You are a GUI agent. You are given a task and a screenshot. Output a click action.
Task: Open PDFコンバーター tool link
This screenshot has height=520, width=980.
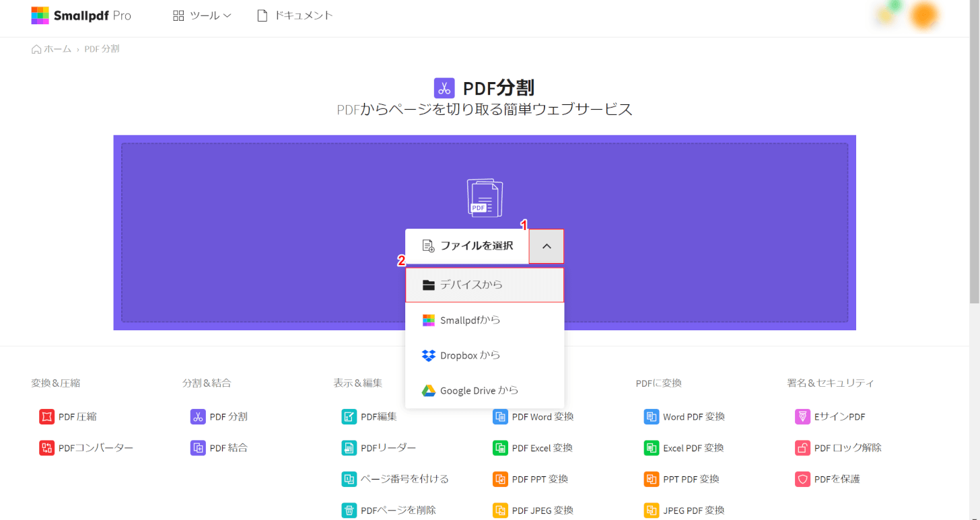point(96,447)
